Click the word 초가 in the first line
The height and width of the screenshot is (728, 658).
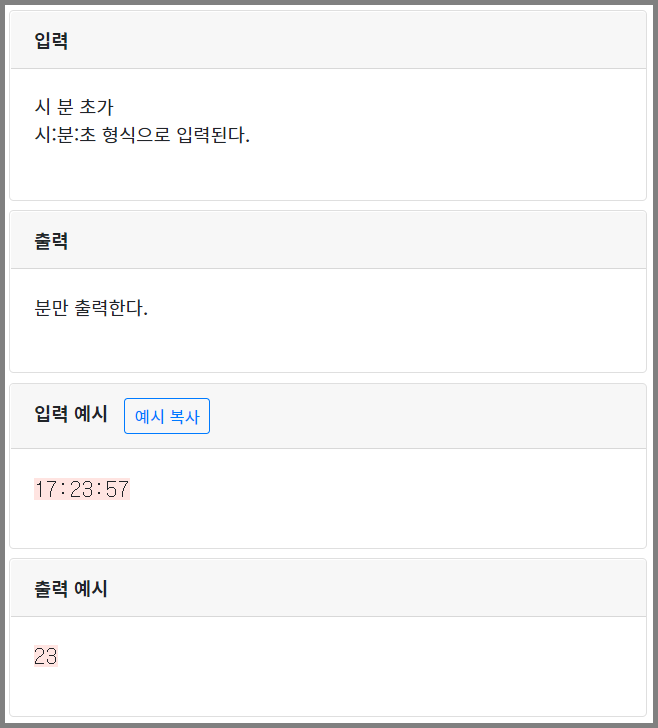[x=97, y=107]
